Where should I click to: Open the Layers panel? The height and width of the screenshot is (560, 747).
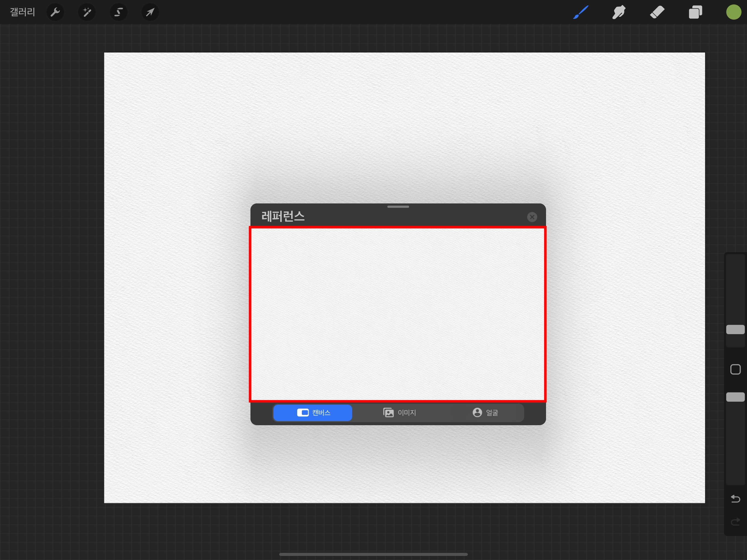click(695, 12)
